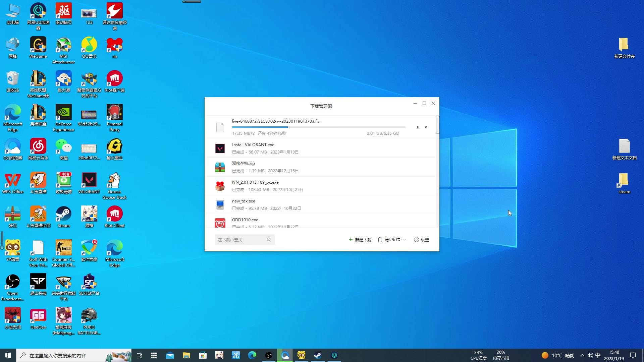Open the Steam desktop shortcut
Image resolution: width=644 pixels, height=362 pixels.
coord(64,217)
